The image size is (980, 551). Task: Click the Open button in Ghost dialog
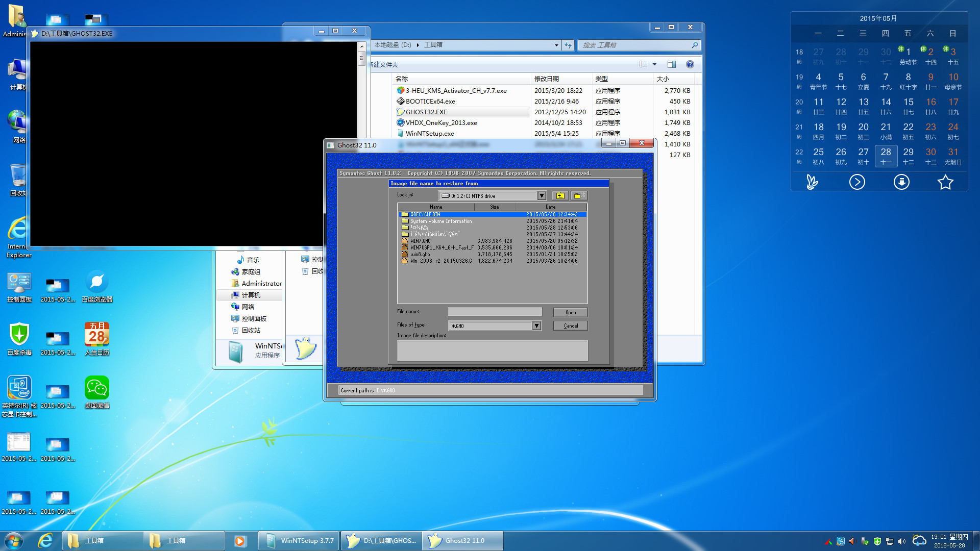pos(570,312)
